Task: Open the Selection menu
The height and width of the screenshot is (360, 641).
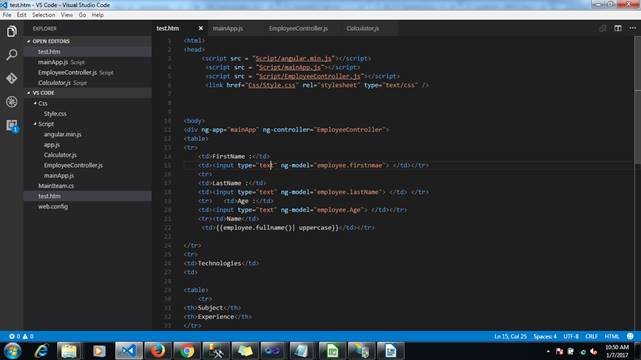Action: [x=43, y=15]
